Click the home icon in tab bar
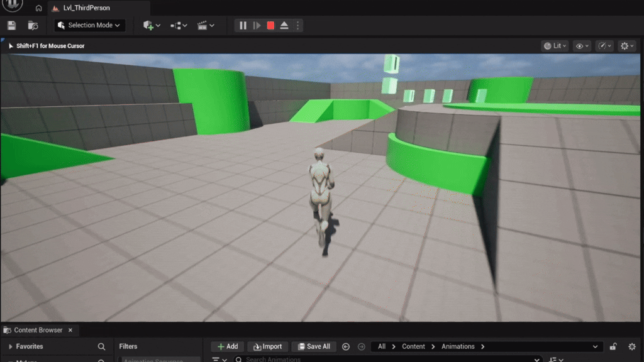The width and height of the screenshot is (644, 362). pyautogui.click(x=39, y=8)
